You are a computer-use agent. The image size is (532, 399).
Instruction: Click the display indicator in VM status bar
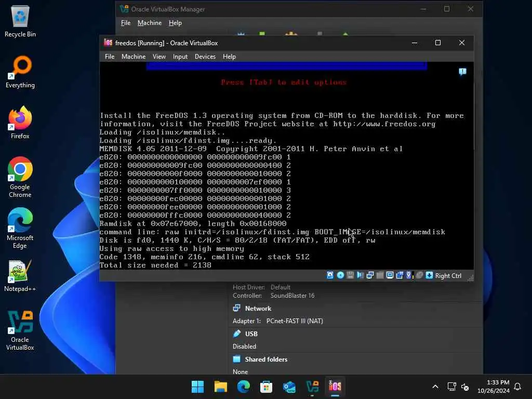(390, 275)
